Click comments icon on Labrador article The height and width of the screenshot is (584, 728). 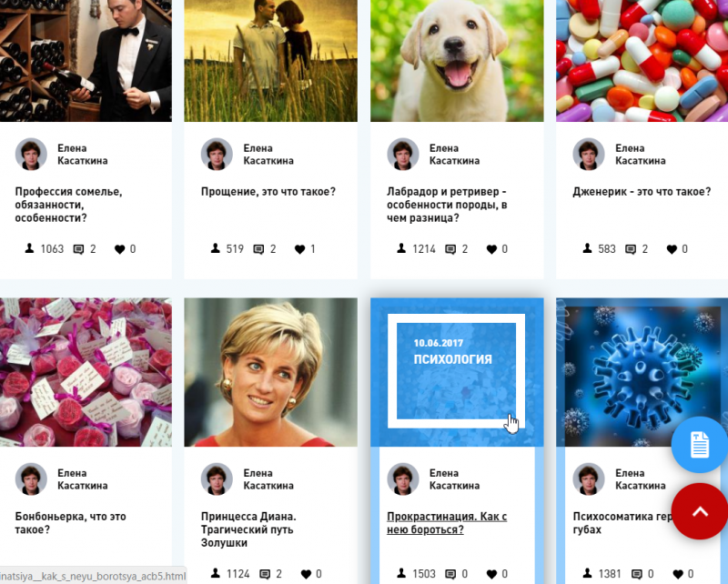pos(450,249)
